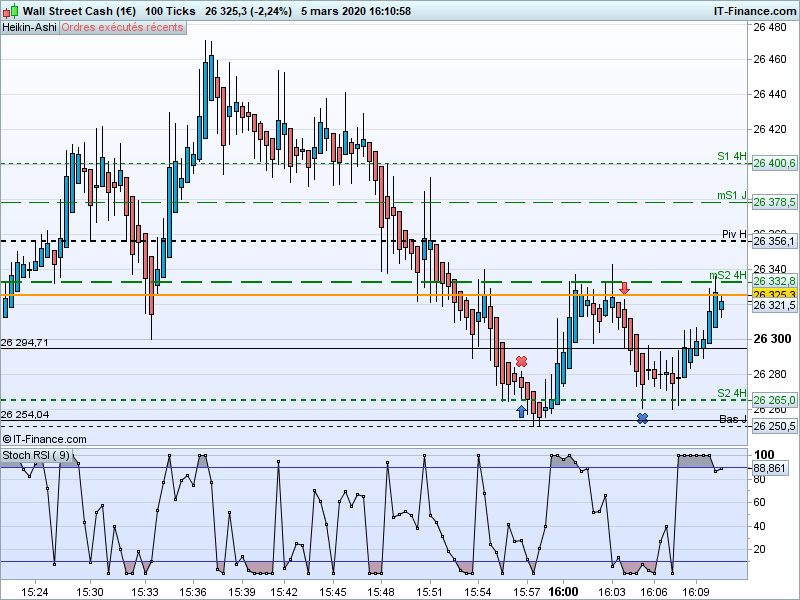Open the Heikin-Ashi chart style label
The image size is (800, 600).
30,27
